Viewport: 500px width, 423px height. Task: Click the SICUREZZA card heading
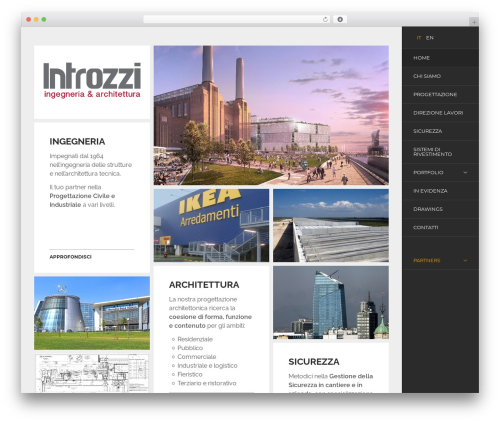click(314, 362)
